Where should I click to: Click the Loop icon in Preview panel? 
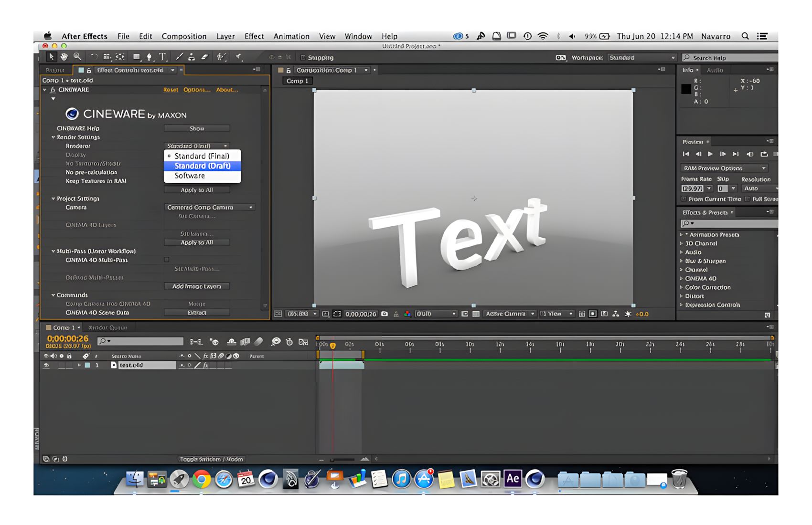[764, 154]
